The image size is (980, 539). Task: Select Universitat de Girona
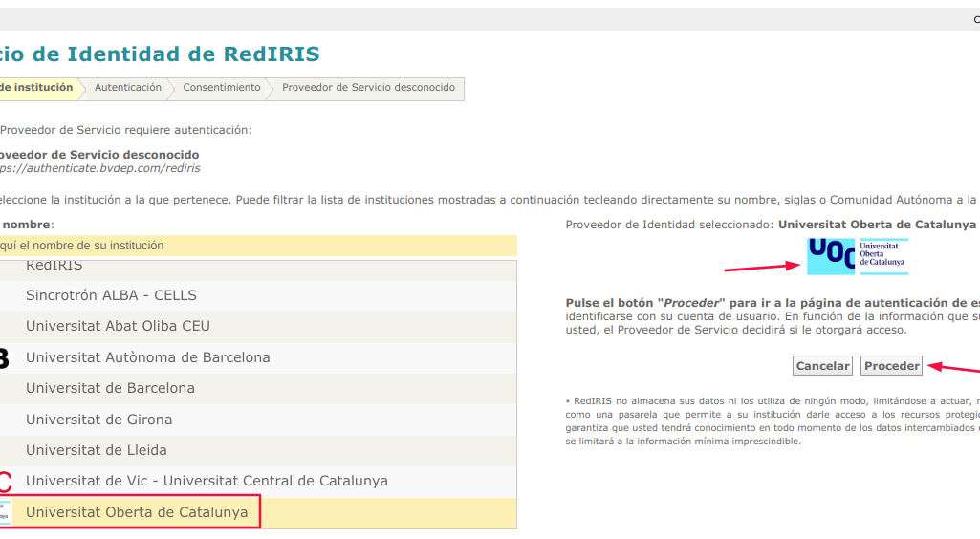coord(258,420)
